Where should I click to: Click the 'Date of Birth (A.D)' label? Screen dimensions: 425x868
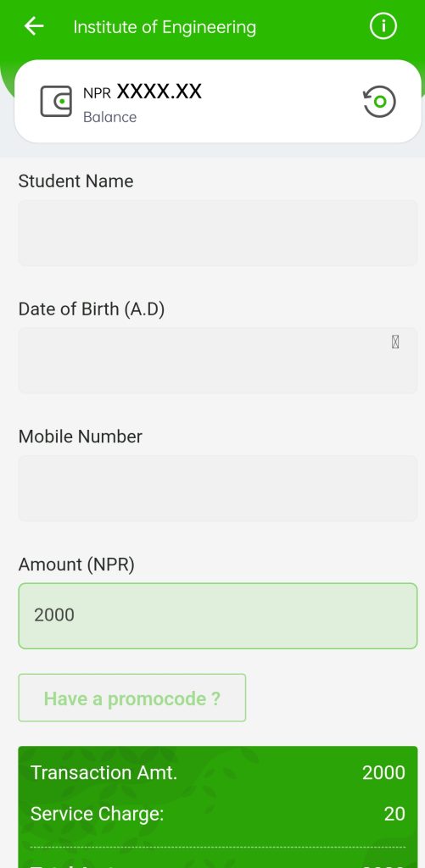tap(92, 309)
